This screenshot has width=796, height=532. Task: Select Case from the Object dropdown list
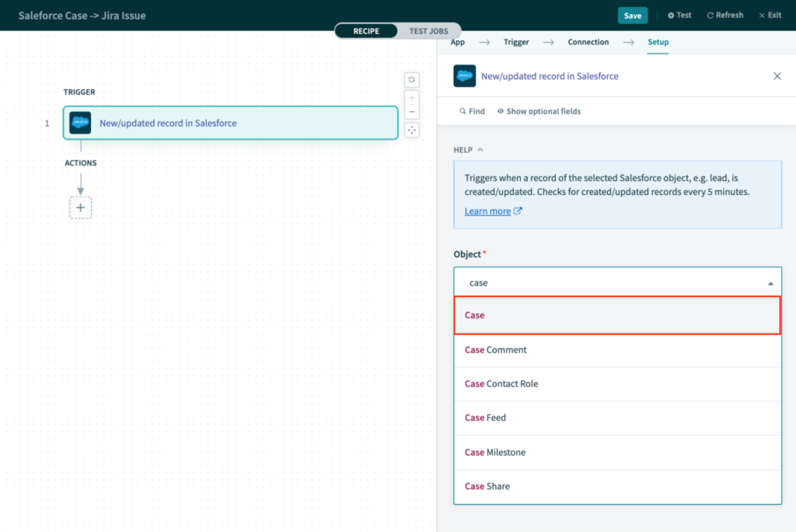[616, 315]
